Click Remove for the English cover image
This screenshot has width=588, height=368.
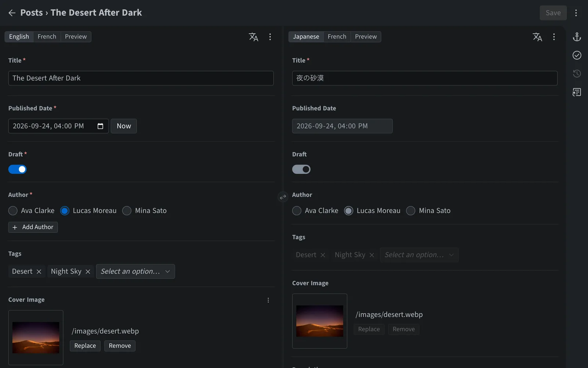[120, 346]
